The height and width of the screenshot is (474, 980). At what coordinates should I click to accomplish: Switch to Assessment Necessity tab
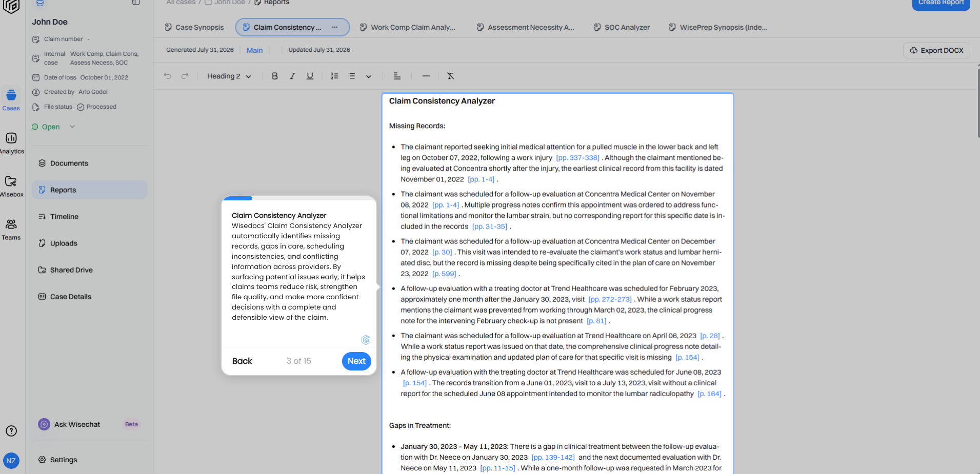pyautogui.click(x=526, y=27)
